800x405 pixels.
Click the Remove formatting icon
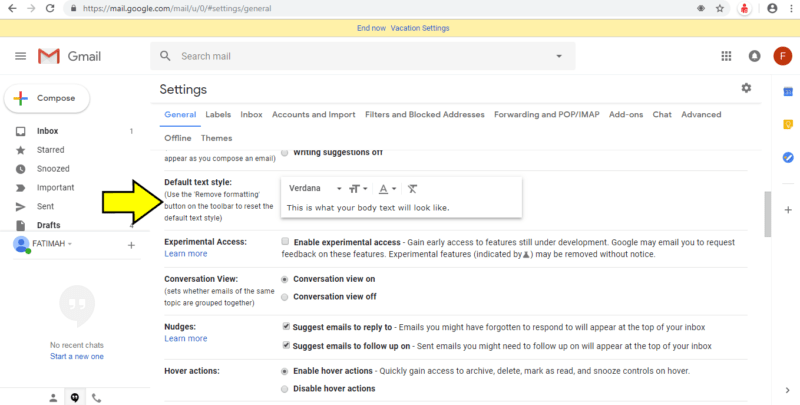click(412, 189)
